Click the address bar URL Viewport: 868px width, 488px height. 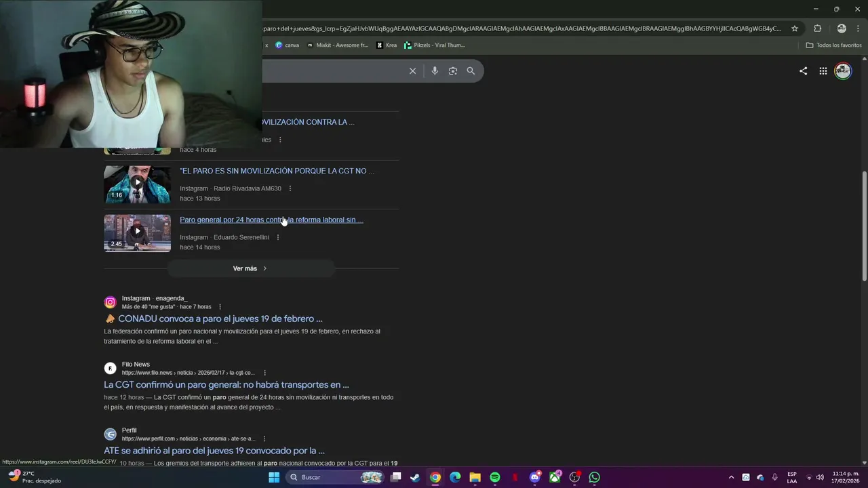[522, 28]
